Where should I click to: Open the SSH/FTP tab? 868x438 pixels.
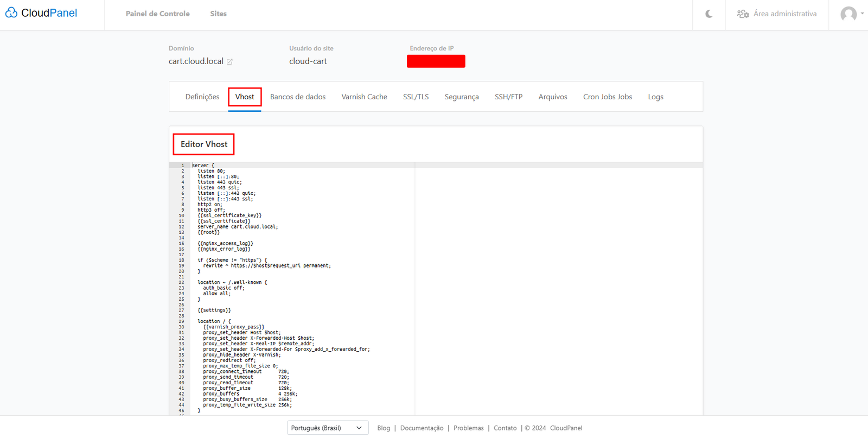tap(508, 97)
